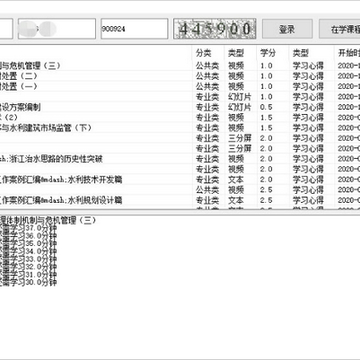Click log header 理体制机制与危机管理（三）

[48, 220]
